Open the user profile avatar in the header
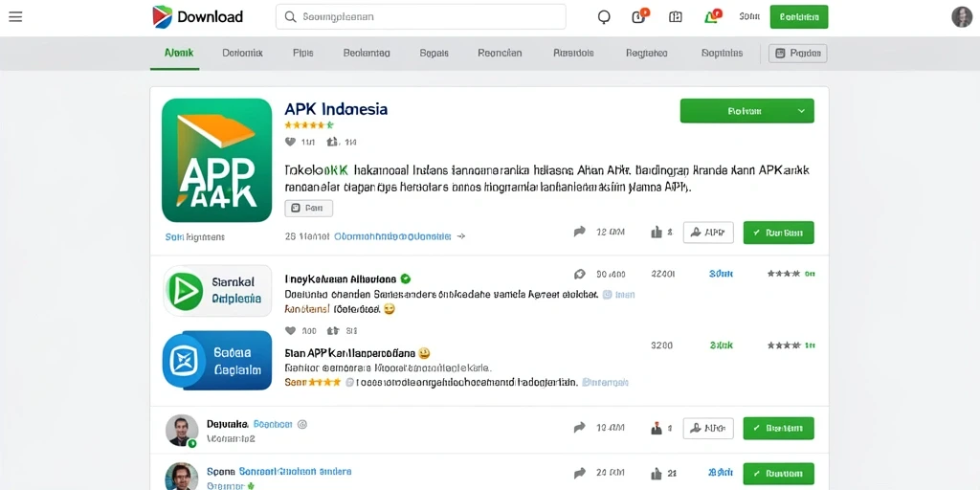Viewport: 980px width, 490px height. coord(961,17)
